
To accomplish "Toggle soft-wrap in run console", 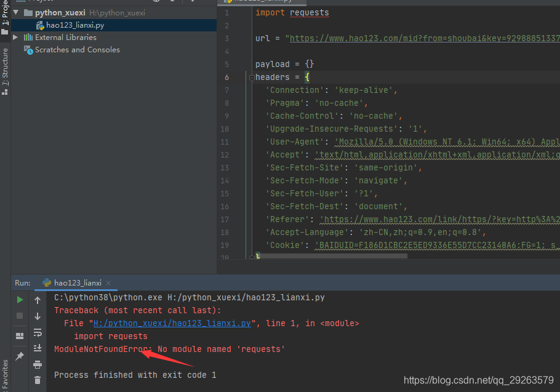I will 38,333.
